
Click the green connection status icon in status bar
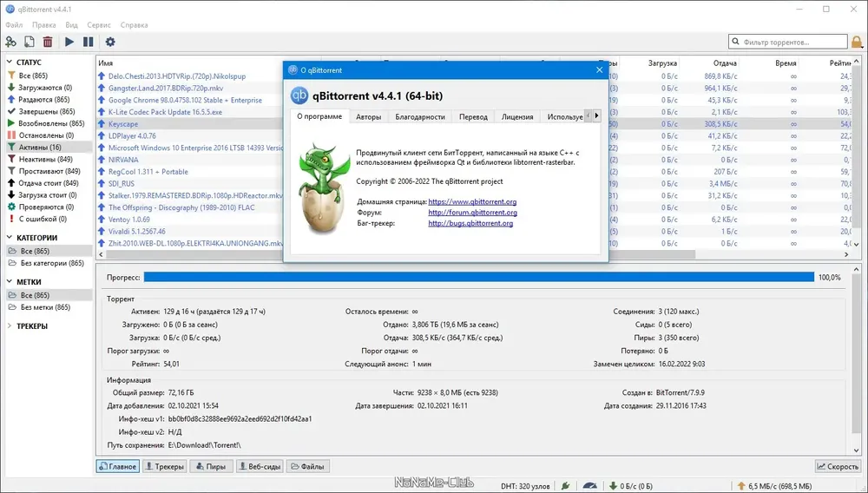pos(565,486)
